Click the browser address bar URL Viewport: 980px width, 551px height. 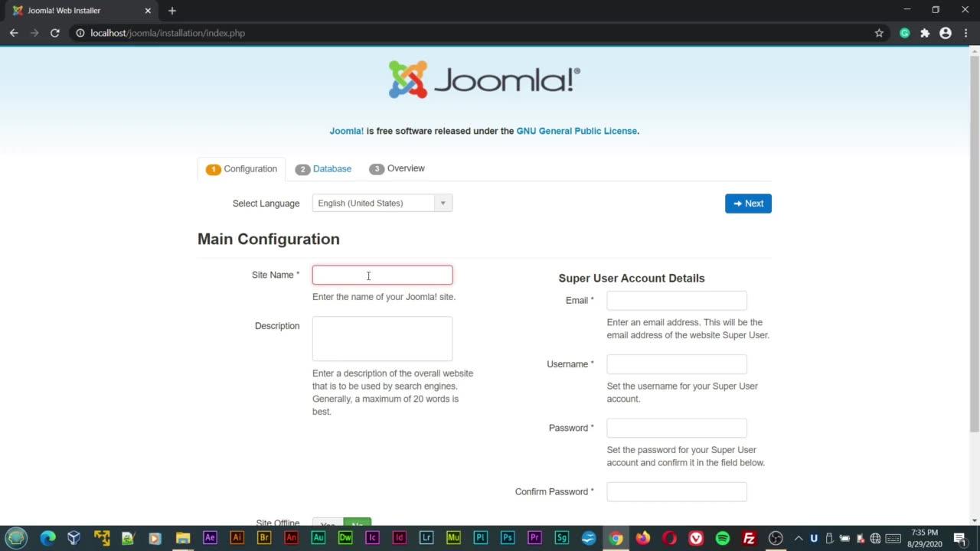click(168, 33)
